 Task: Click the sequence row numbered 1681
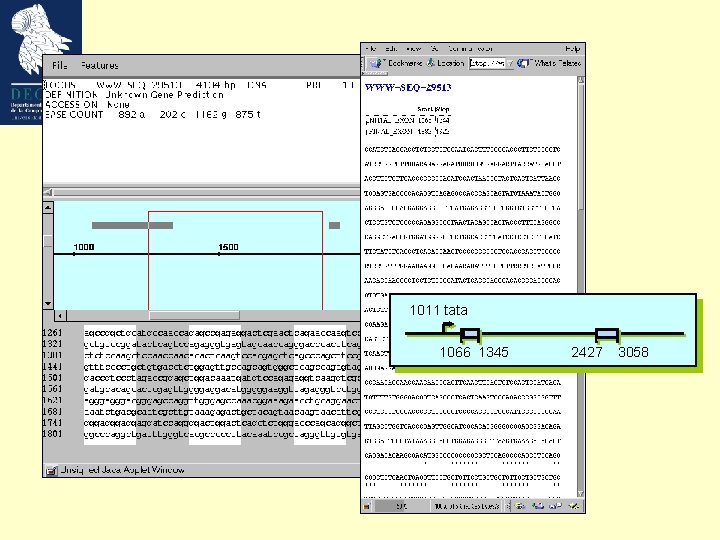202,411
